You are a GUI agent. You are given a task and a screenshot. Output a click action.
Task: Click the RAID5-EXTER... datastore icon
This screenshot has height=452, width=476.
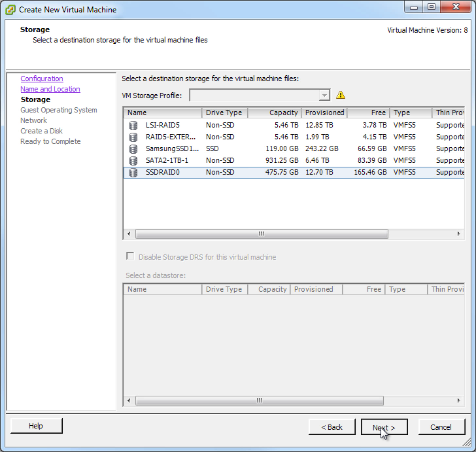click(133, 137)
